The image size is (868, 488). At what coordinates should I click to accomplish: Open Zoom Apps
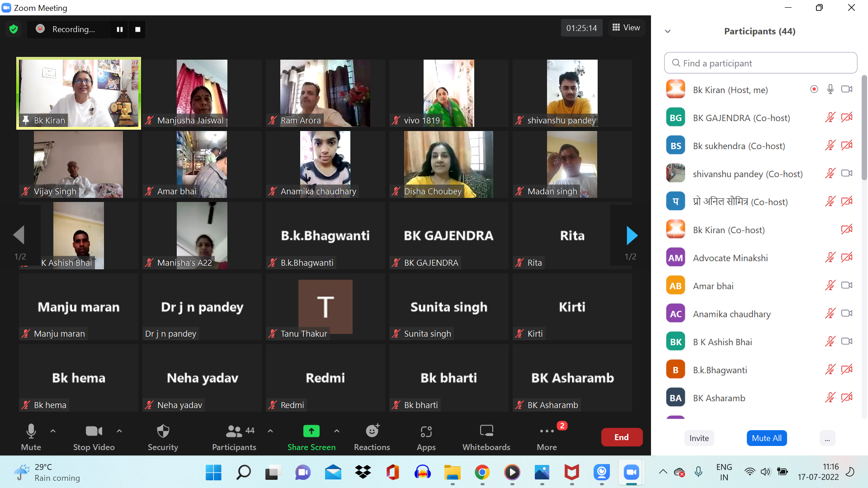pyautogui.click(x=426, y=437)
